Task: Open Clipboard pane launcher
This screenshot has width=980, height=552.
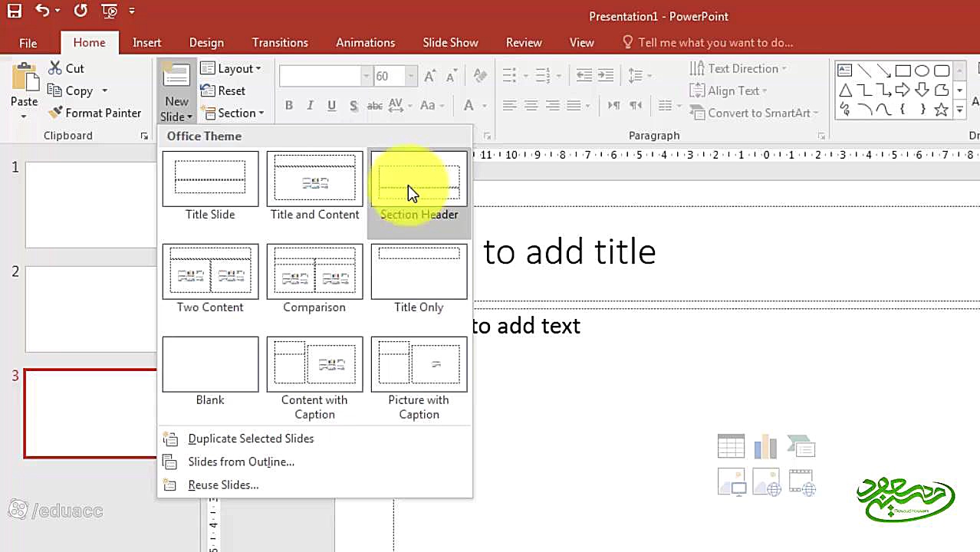Action: (144, 136)
